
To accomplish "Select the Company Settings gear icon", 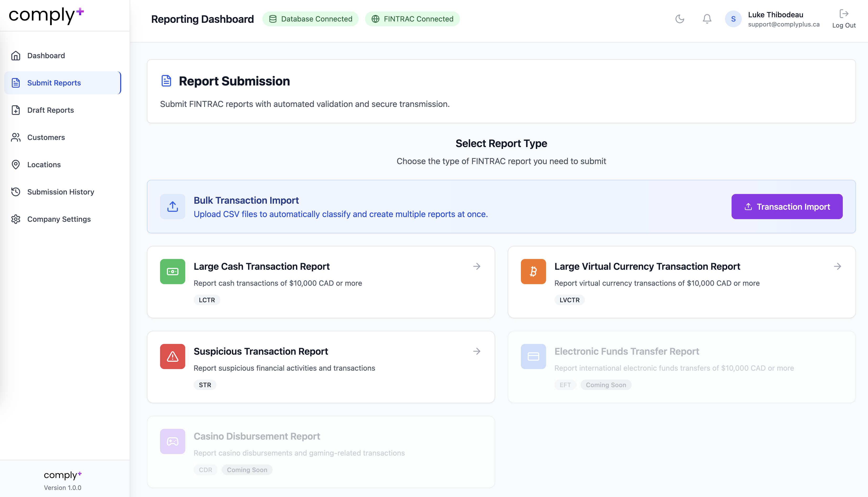I will click(16, 219).
